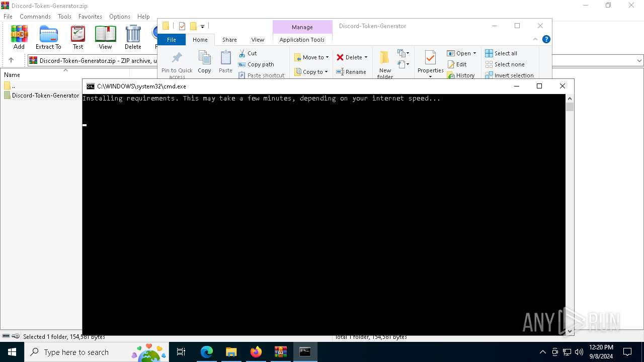The height and width of the screenshot is (362, 644).
Task: Click cmd window scroll down arrow
Action: (570, 331)
